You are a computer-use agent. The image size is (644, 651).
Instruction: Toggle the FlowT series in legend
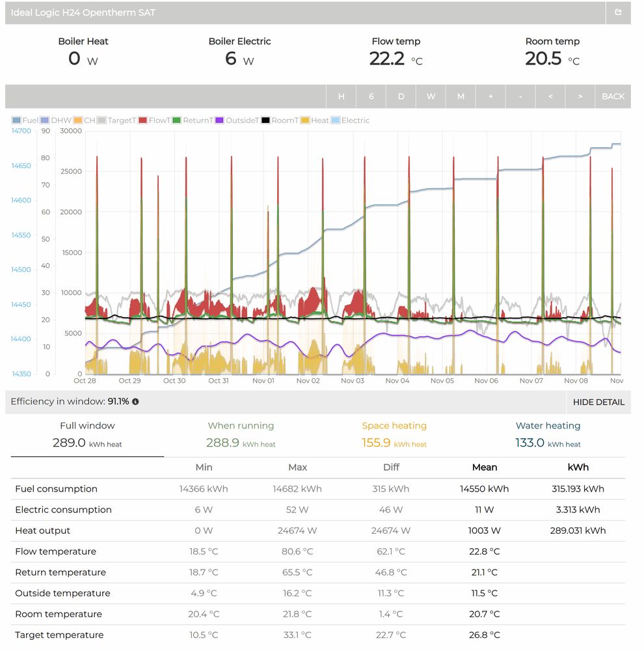point(154,120)
